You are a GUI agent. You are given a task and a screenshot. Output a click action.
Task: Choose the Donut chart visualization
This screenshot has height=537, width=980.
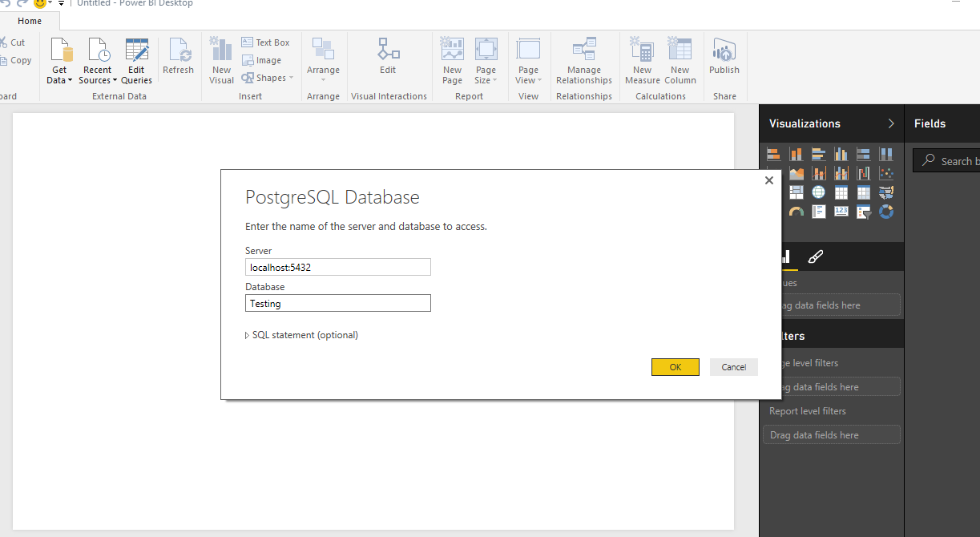click(886, 212)
